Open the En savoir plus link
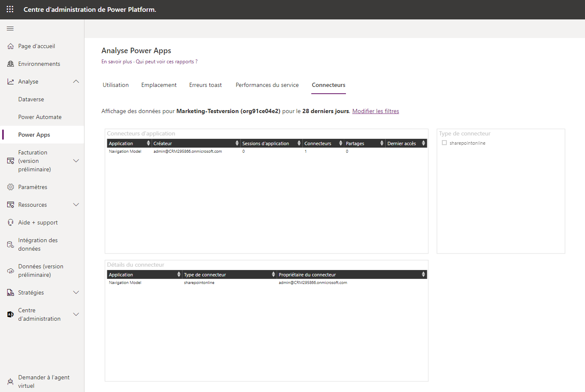This screenshot has height=392, width=585. click(117, 62)
